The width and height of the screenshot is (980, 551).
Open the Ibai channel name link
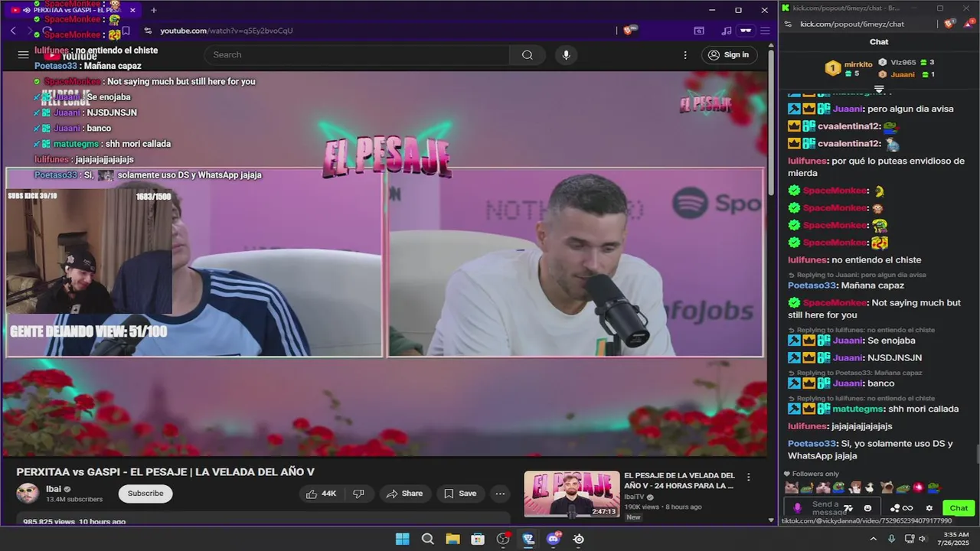[x=55, y=489]
